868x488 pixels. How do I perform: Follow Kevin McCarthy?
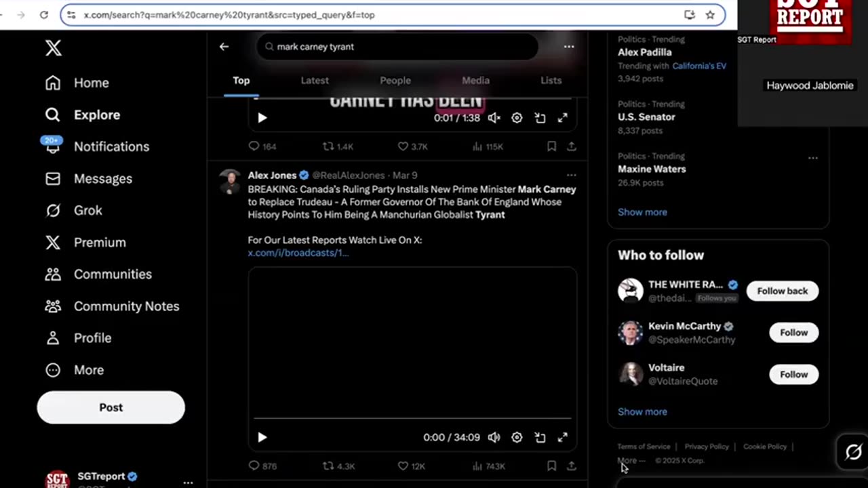pyautogui.click(x=793, y=333)
